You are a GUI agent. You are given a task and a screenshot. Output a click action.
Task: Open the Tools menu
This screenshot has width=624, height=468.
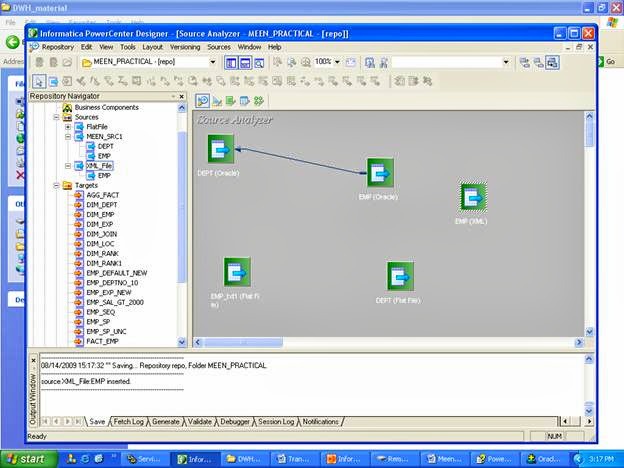click(x=128, y=47)
